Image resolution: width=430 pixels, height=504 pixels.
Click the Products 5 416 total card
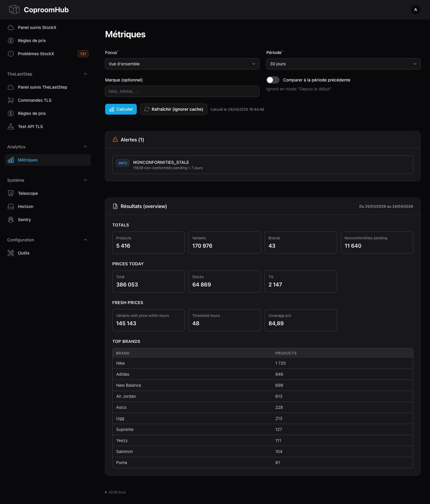[148, 243]
